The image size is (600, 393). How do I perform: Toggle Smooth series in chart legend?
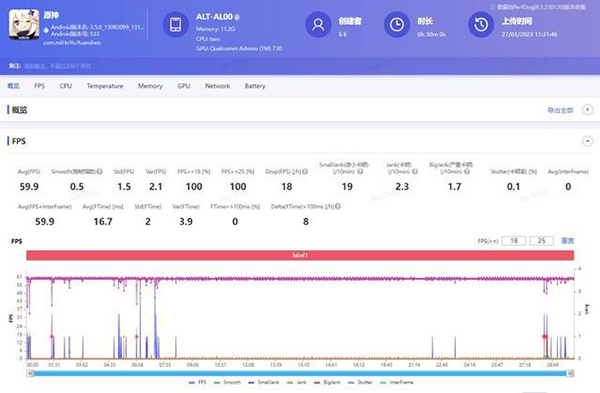point(227,382)
